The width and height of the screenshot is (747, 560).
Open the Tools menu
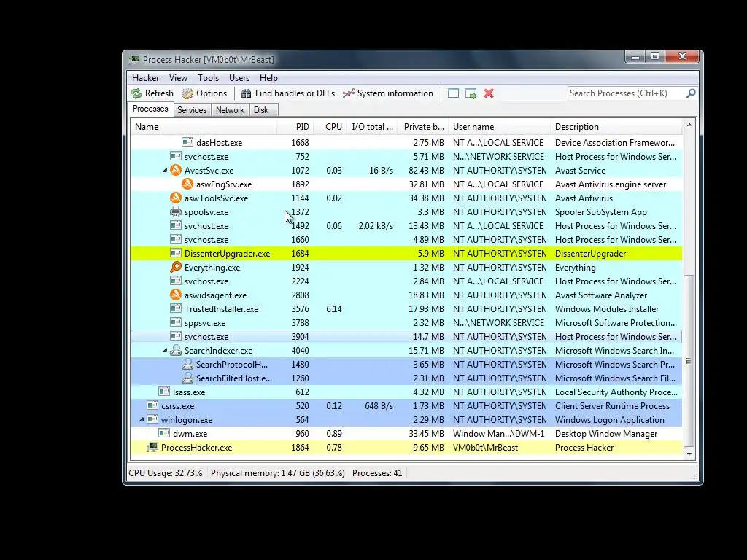tap(208, 78)
